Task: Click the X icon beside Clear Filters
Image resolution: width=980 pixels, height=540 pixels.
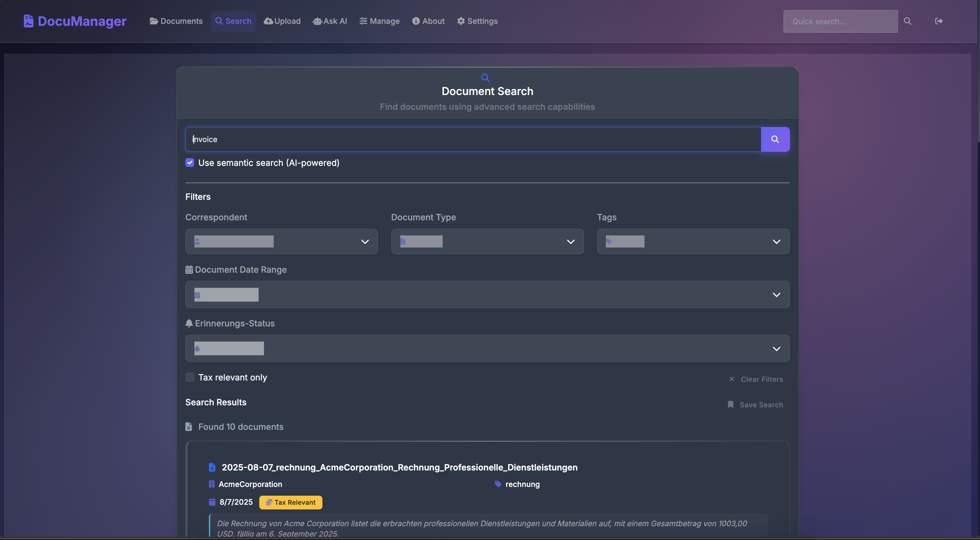Action: click(731, 379)
